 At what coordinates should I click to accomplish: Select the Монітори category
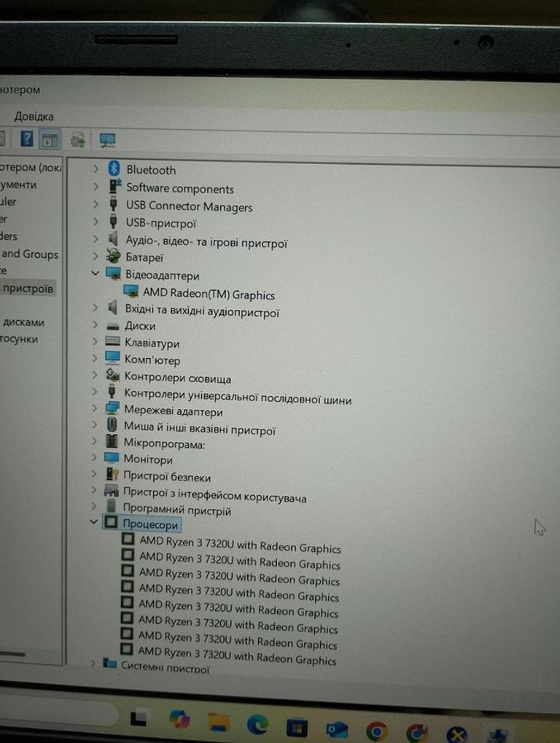148,459
